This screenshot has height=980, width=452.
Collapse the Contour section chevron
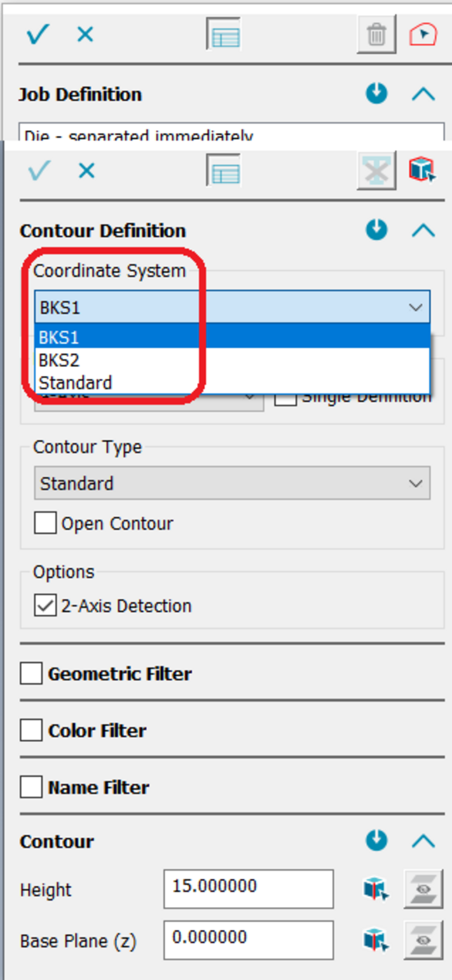(x=423, y=841)
